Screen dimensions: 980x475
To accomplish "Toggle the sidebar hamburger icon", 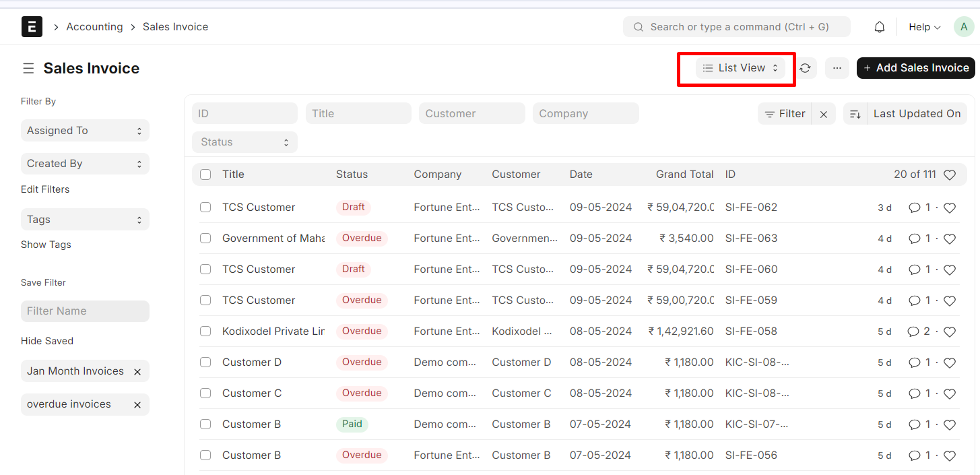I will [x=28, y=68].
